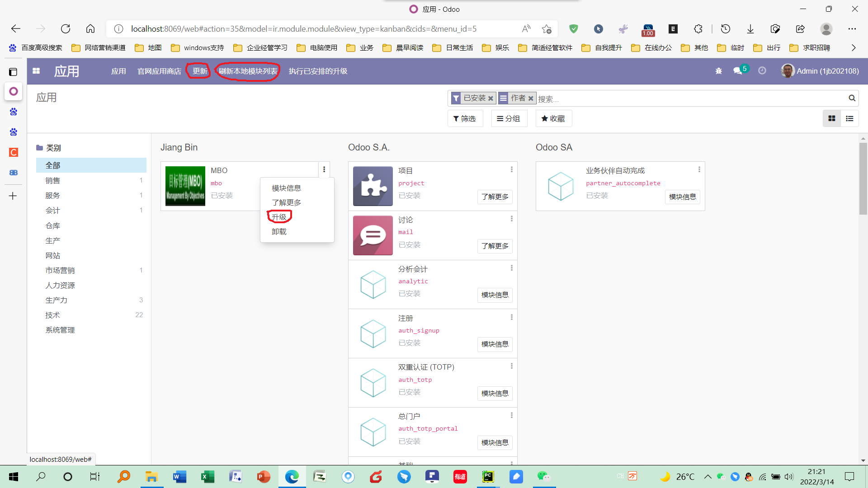This screenshot has height=488, width=868.
Task: Select the 技术 category
Action: tap(91, 315)
